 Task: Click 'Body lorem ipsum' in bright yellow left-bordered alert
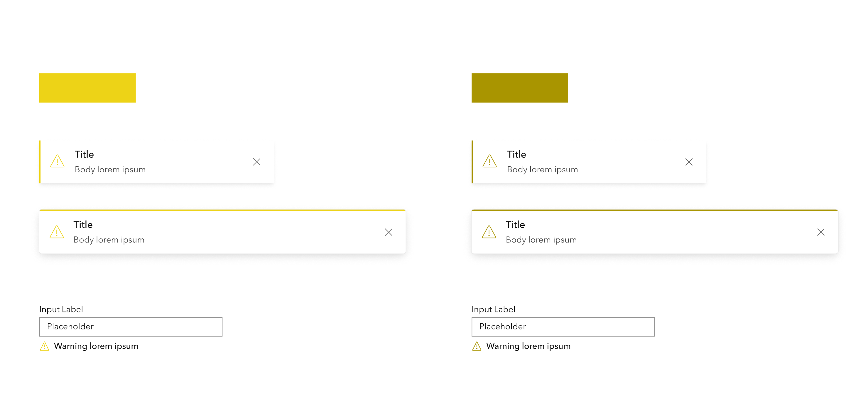110,169
